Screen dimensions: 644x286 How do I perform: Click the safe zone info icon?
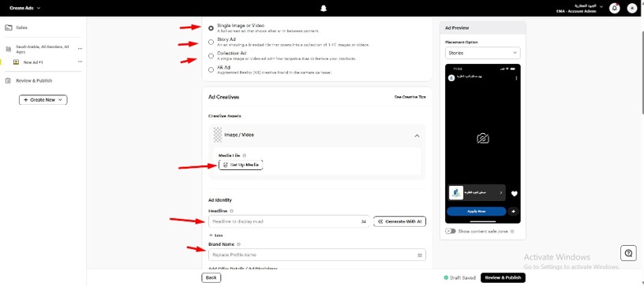tap(512, 232)
